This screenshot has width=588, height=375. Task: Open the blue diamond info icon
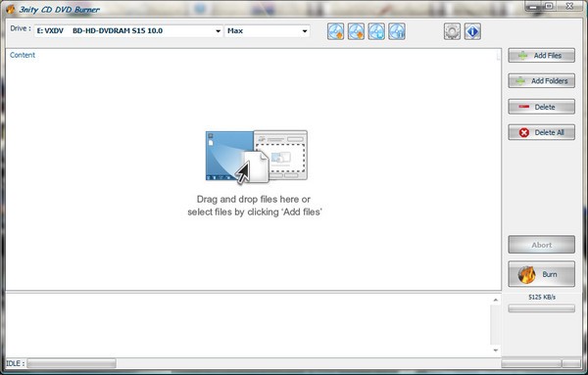coord(472,31)
